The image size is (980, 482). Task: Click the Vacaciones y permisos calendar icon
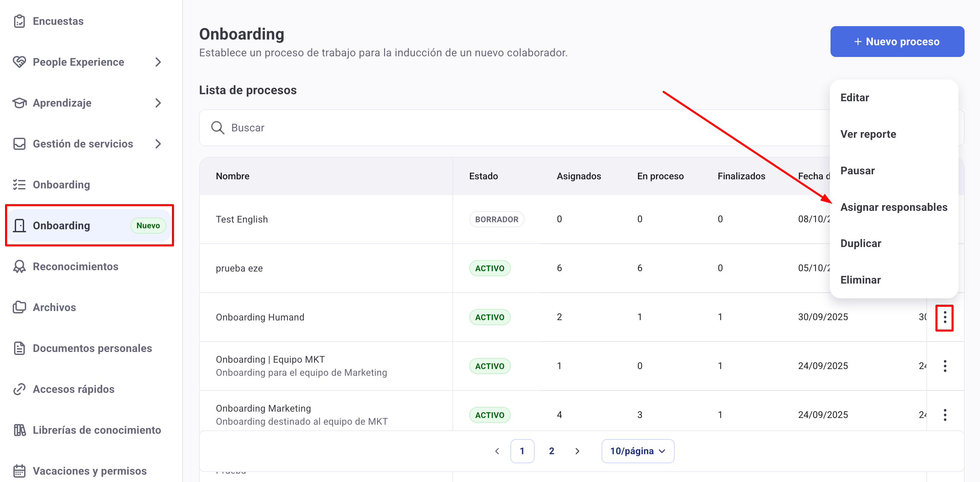tap(19, 471)
